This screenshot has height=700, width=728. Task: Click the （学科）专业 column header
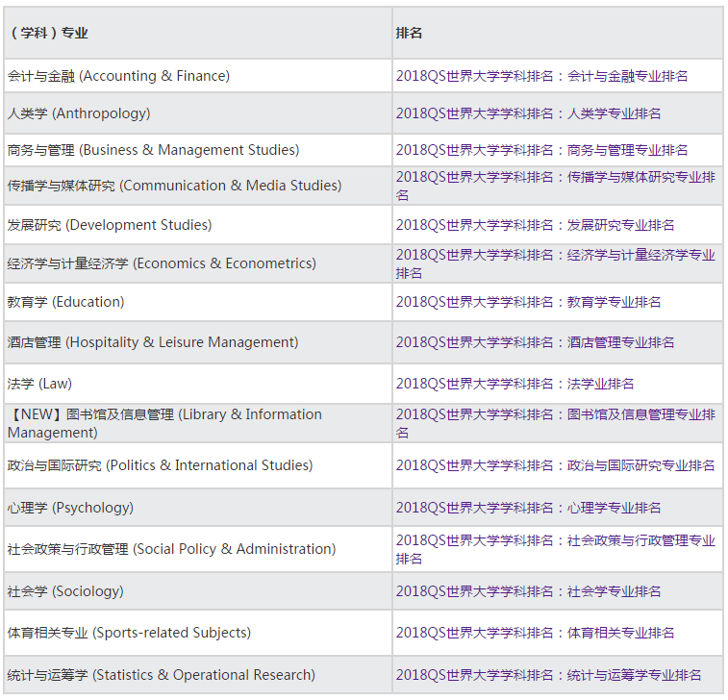198,33
